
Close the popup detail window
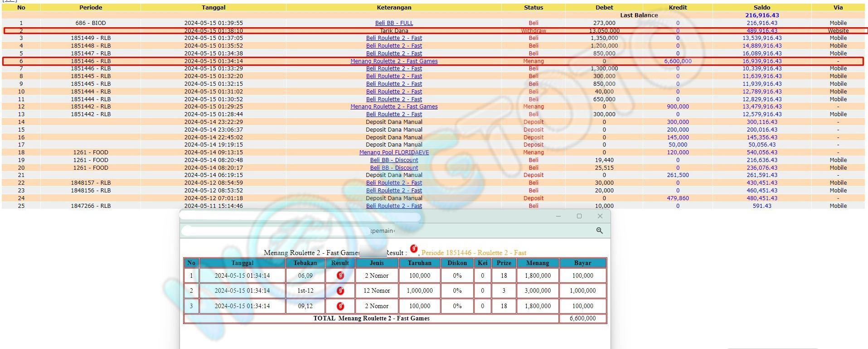pos(600,216)
